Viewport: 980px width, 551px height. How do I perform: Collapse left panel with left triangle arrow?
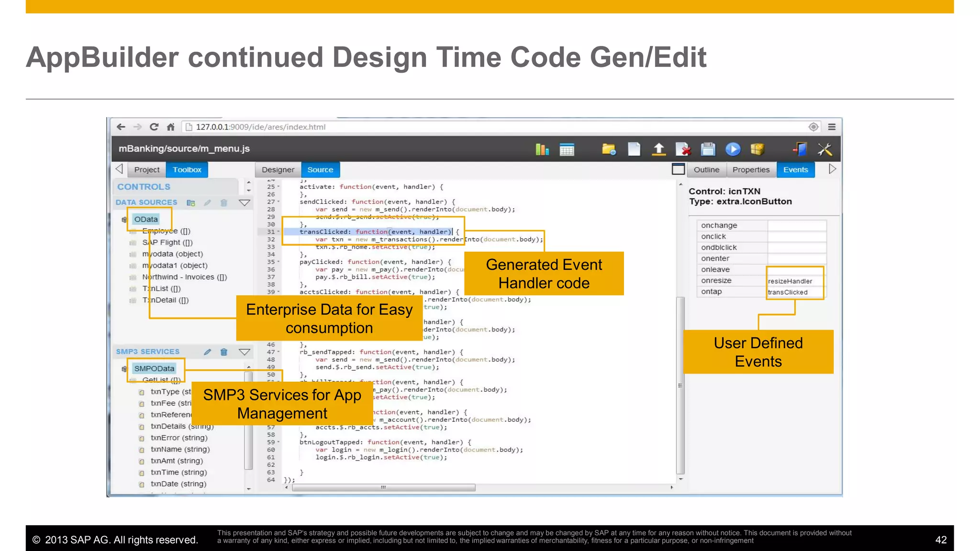click(x=119, y=169)
